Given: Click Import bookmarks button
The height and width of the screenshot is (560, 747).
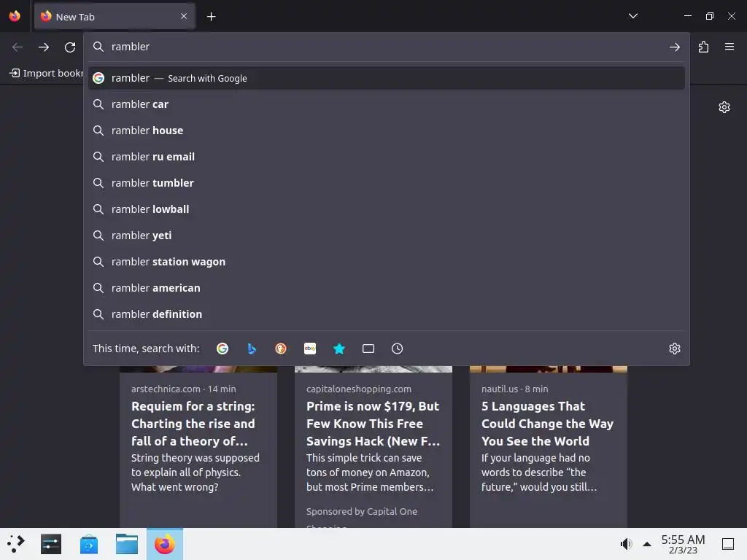Looking at the screenshot, I should 46,73.
